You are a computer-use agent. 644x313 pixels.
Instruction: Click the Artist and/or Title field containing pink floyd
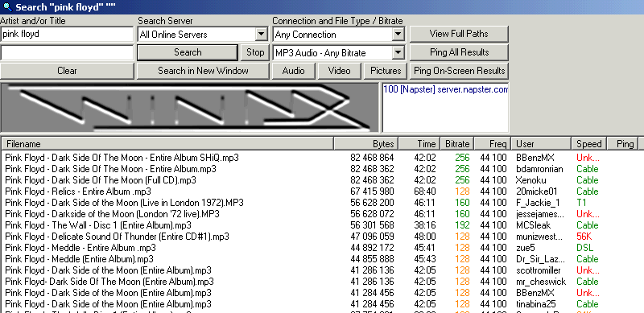(x=67, y=34)
